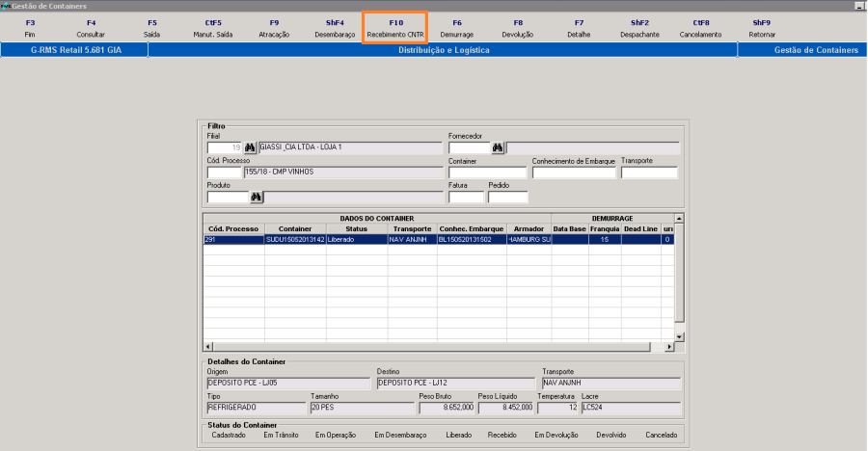
Task: Open ShF4 Desembaraço function
Action: click(x=335, y=28)
